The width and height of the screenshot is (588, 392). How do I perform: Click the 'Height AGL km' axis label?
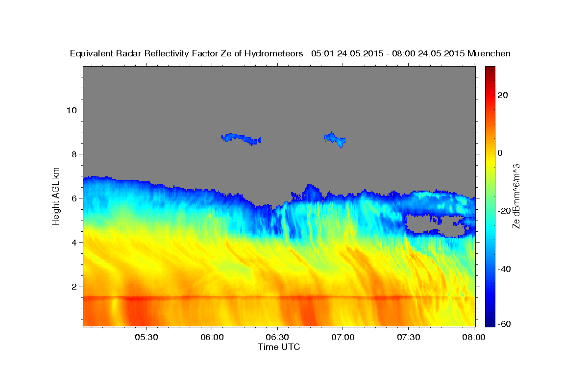click(56, 196)
